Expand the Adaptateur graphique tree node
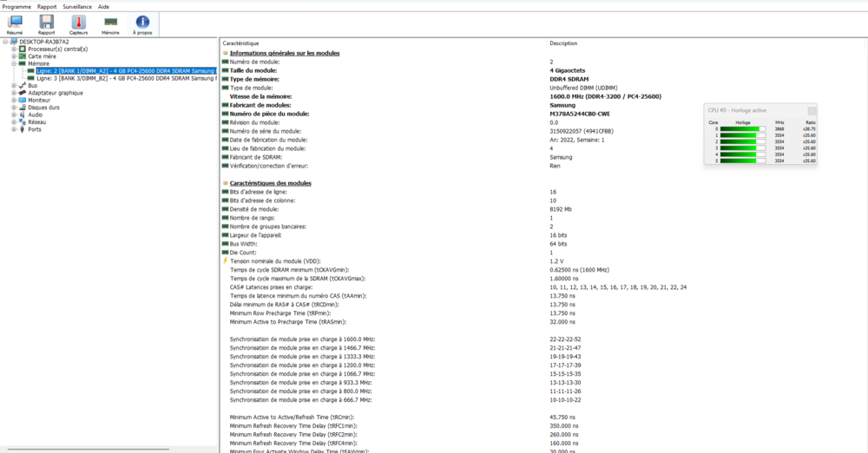This screenshot has width=868, height=453. 13,93
